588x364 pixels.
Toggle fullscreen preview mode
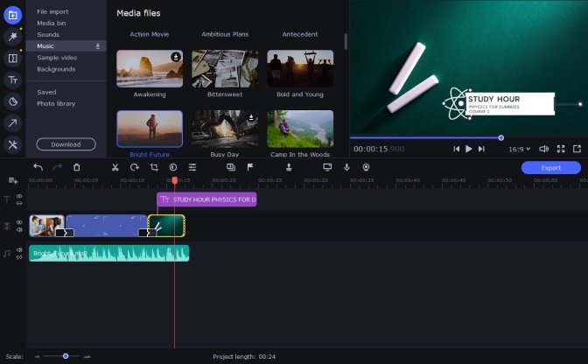(561, 149)
